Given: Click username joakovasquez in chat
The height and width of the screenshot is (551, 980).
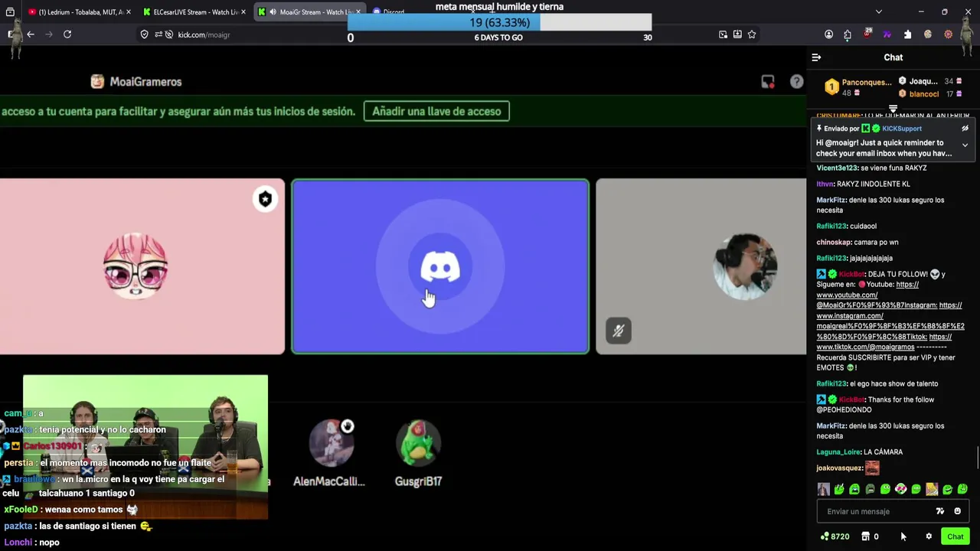Looking at the screenshot, I should pos(839,468).
